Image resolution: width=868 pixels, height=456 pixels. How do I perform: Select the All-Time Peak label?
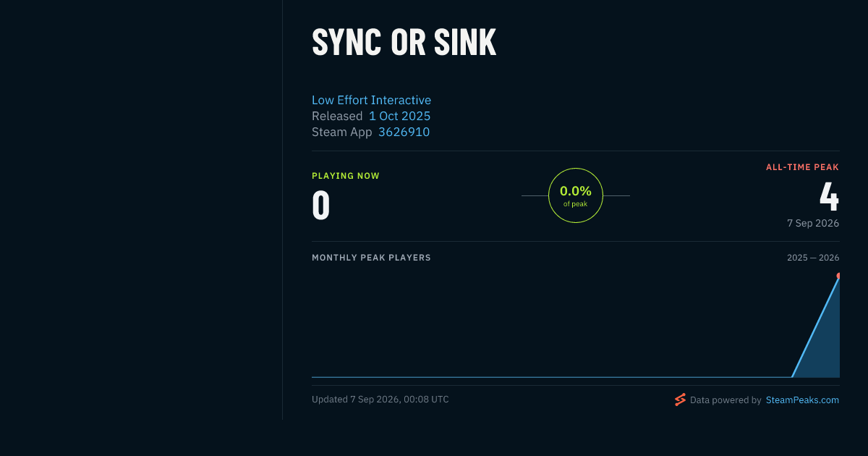coord(802,167)
